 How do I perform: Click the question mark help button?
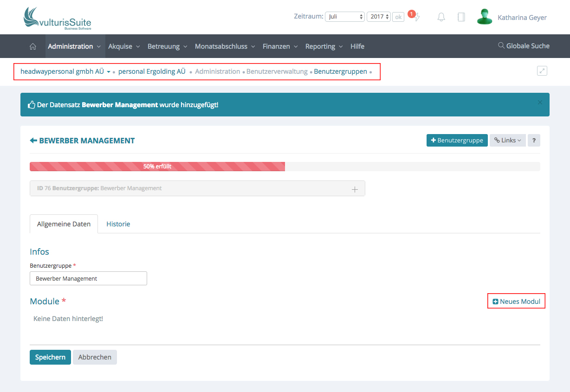click(534, 141)
